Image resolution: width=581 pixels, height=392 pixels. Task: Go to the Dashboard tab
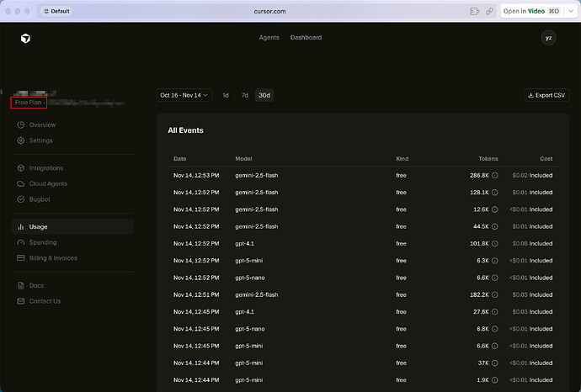pos(306,37)
